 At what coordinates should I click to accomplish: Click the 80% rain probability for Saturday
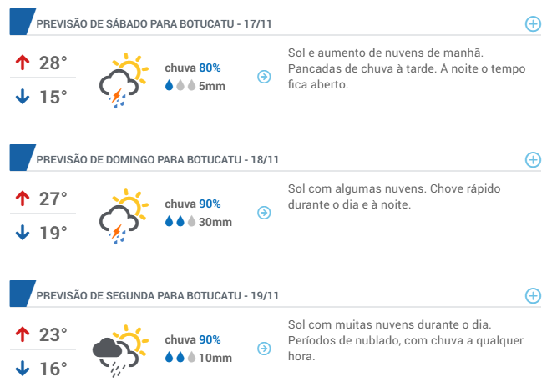[210, 68]
